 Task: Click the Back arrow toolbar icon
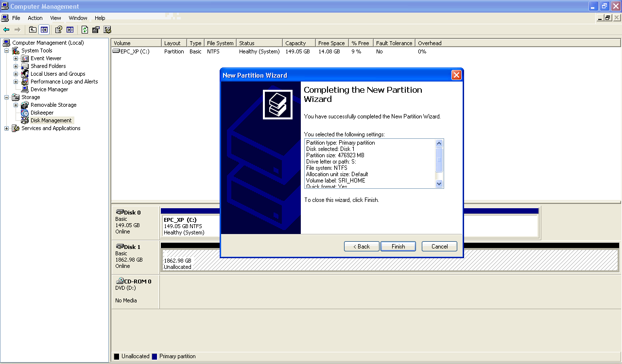[6, 30]
